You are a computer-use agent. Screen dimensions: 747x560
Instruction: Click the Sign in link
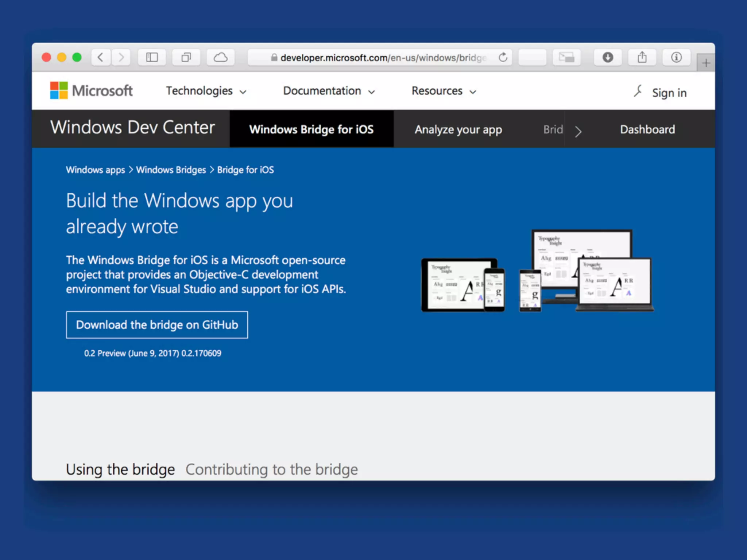(669, 93)
